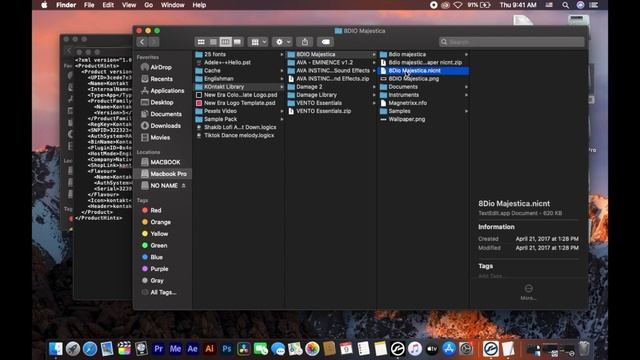Screen dimensions: 640x360
Task: Open App Store from the Dock
Action: pos(449,349)
